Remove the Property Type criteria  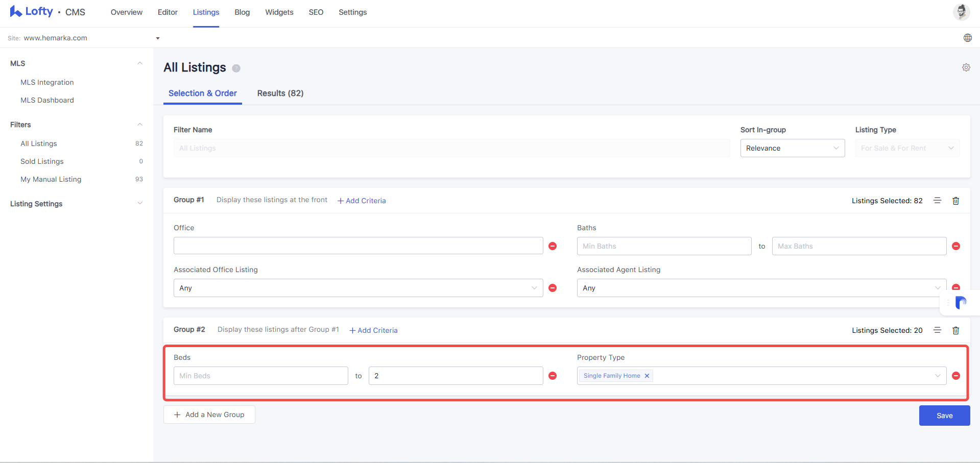click(x=956, y=376)
